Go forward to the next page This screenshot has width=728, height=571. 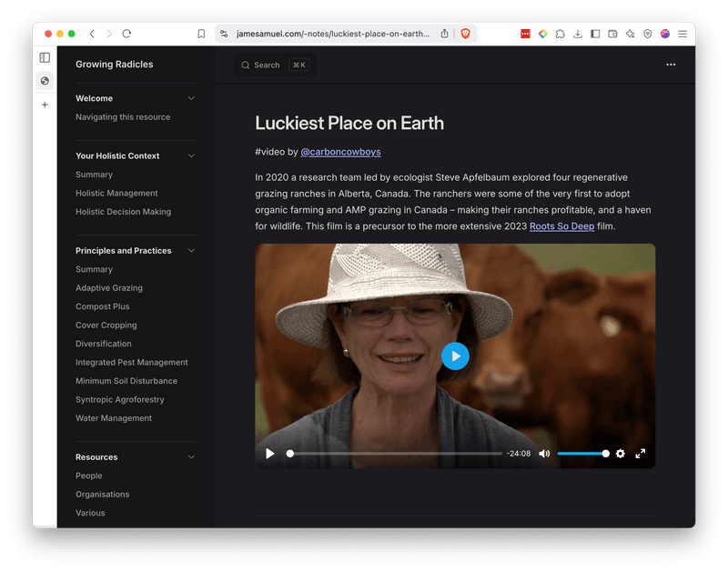point(109,34)
